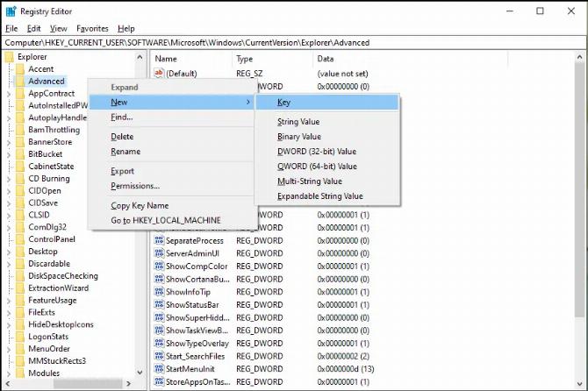Expand the AppContract tree node
Image resolution: width=588 pixels, height=391 pixels.
9,94
